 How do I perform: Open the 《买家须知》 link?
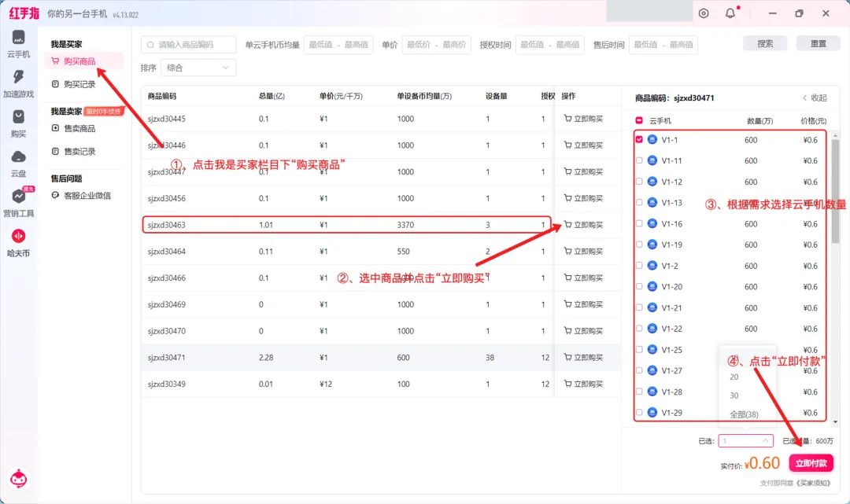[814, 483]
